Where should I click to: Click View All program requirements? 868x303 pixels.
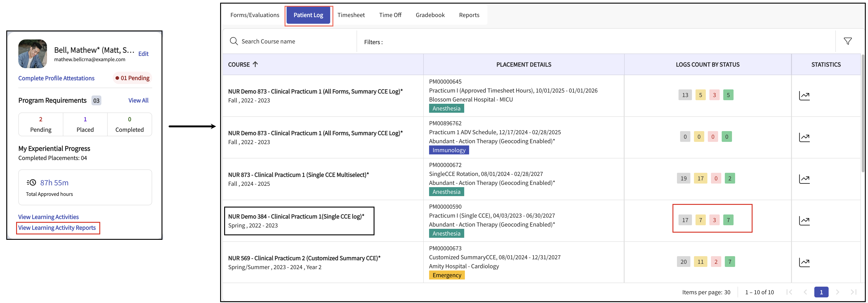pos(138,100)
